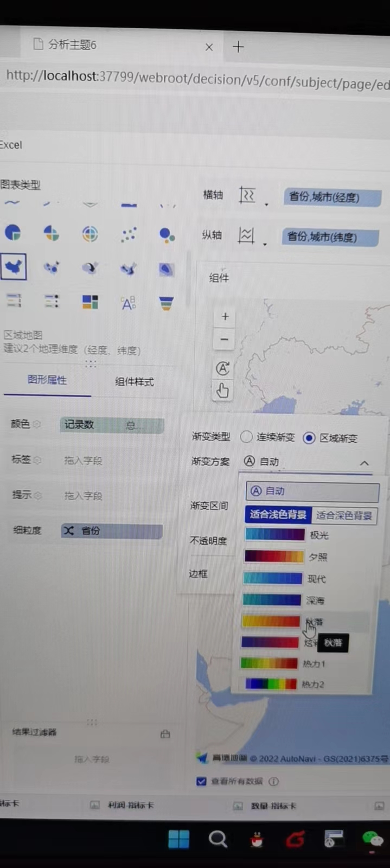Screen dimensions: 390x868
Task: Zoom out the map with minus button
Action: click(x=224, y=340)
